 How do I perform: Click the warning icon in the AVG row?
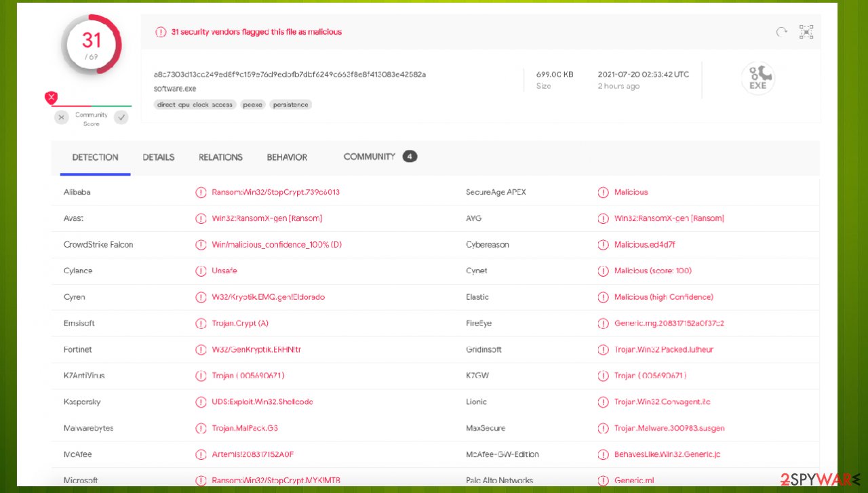tap(603, 218)
